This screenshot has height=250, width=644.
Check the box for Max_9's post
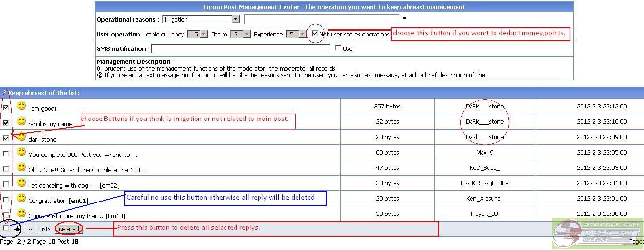pyautogui.click(x=6, y=154)
